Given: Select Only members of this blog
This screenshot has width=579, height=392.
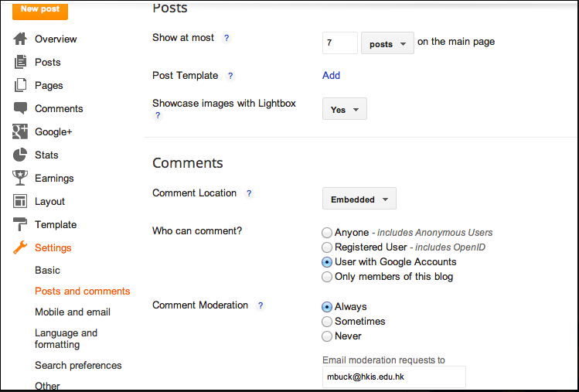Looking at the screenshot, I should (328, 277).
